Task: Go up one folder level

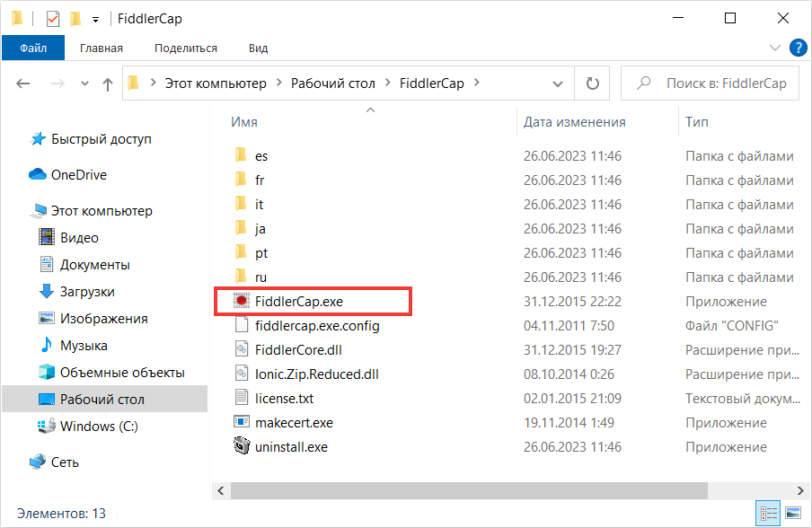Action: [107, 84]
